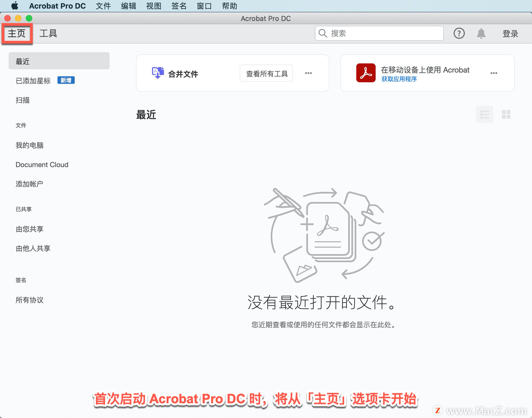Open the 获取应用程序 link
This screenshot has height=418, width=532.
(399, 79)
